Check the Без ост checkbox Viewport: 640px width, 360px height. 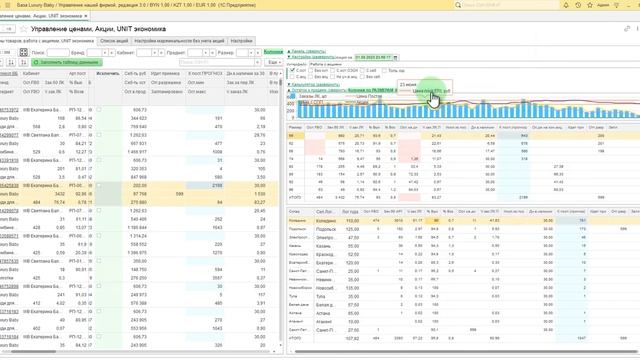tap(311, 70)
